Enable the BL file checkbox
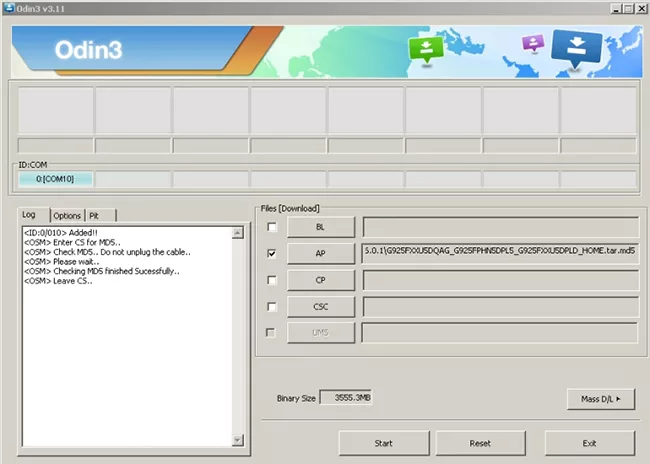650x464 pixels. coord(273,228)
